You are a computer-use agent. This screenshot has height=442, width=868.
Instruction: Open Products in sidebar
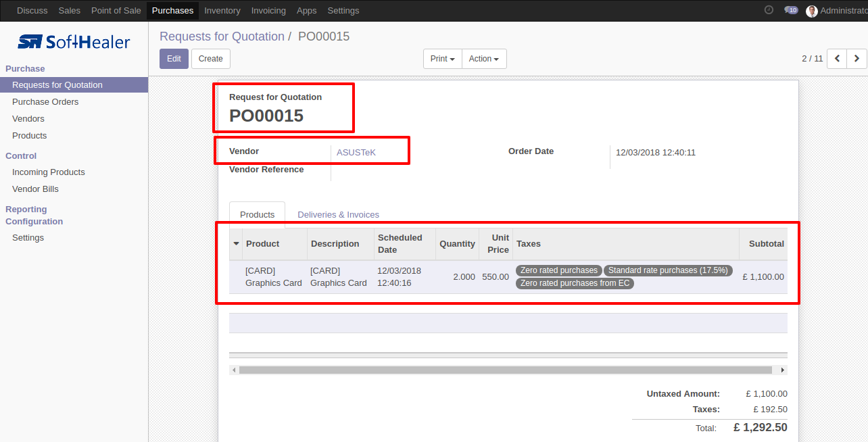[x=30, y=135]
